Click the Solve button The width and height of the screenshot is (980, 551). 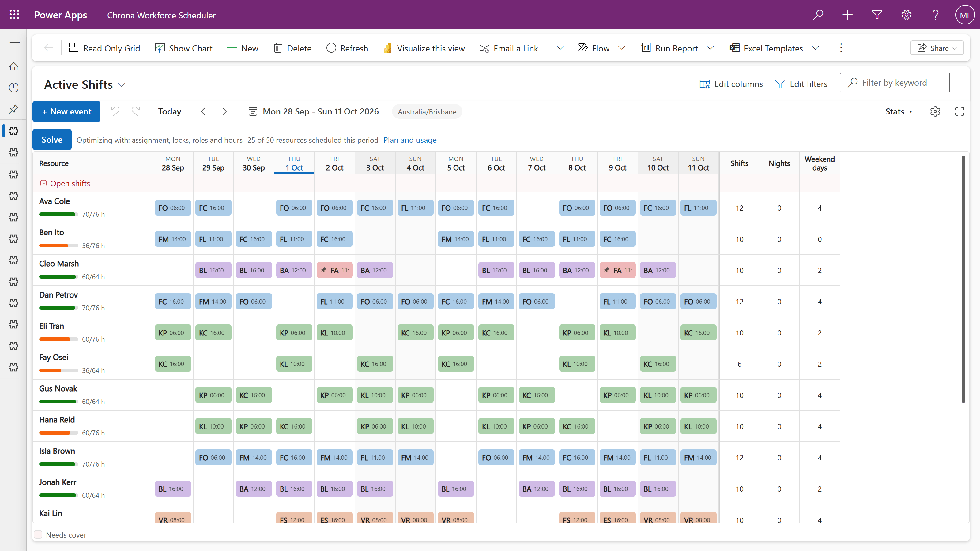tap(52, 140)
